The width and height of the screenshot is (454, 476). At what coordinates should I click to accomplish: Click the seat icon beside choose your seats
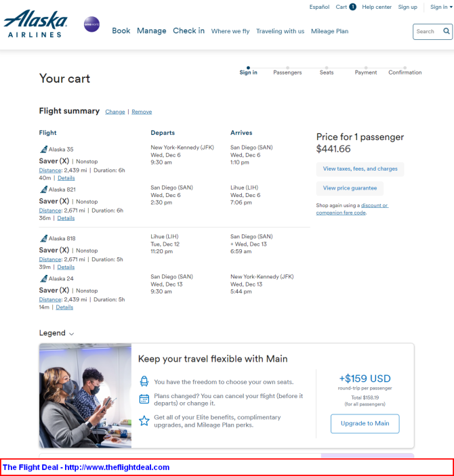(x=144, y=381)
